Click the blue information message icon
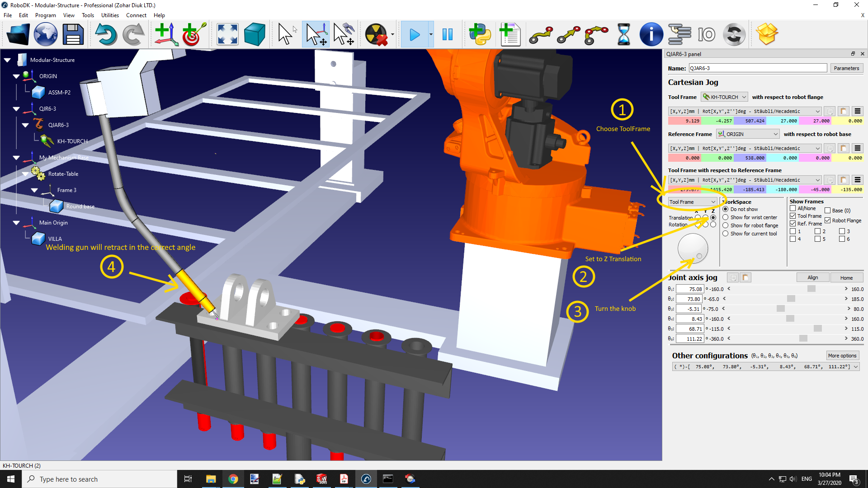Image resolution: width=868 pixels, height=488 pixels. click(x=651, y=35)
